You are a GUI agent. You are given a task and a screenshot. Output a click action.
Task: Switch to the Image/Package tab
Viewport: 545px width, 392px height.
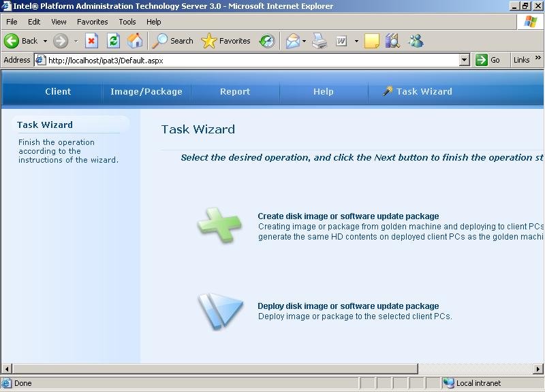tap(146, 91)
